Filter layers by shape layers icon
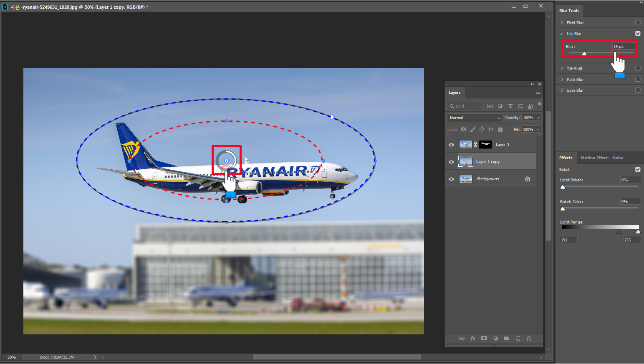Screen dimensions: 644x364 [520, 106]
